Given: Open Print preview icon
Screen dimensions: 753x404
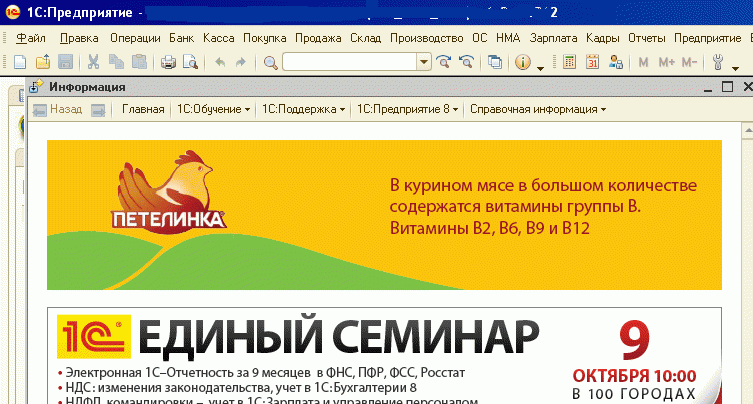Looking at the screenshot, I should coord(191,62).
